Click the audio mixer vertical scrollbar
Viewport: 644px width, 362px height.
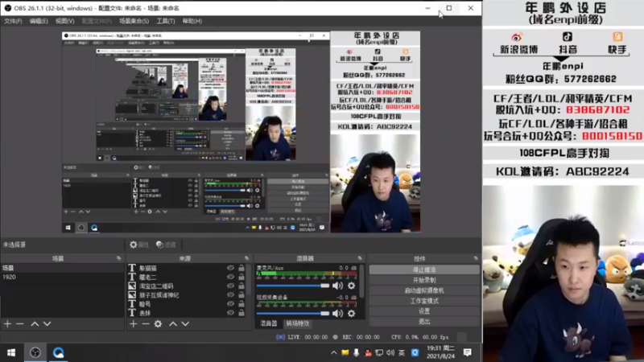(x=361, y=281)
